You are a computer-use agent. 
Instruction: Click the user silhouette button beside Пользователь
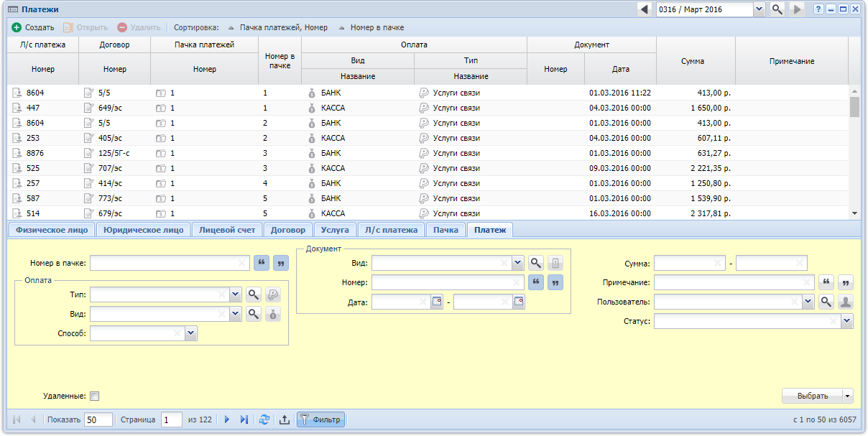point(846,302)
